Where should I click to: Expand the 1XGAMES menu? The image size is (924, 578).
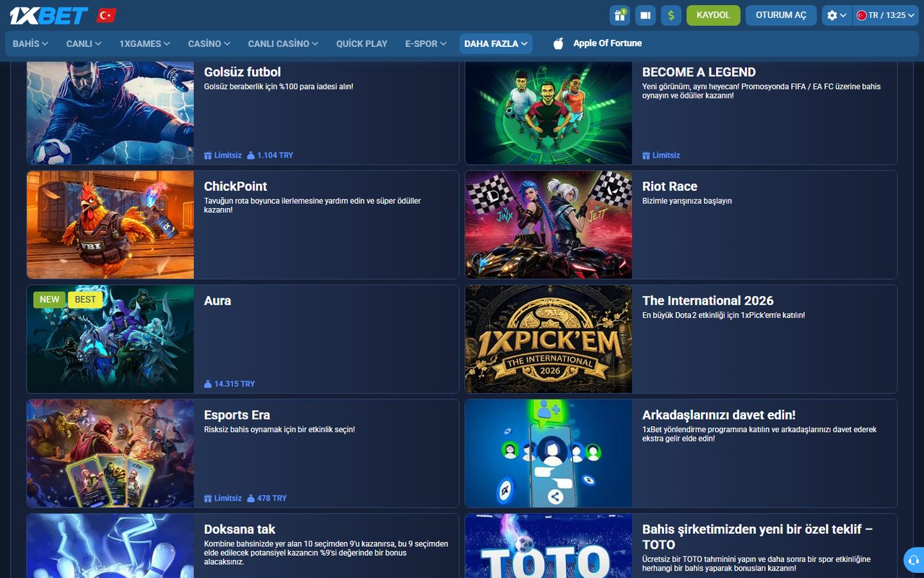[x=145, y=43]
